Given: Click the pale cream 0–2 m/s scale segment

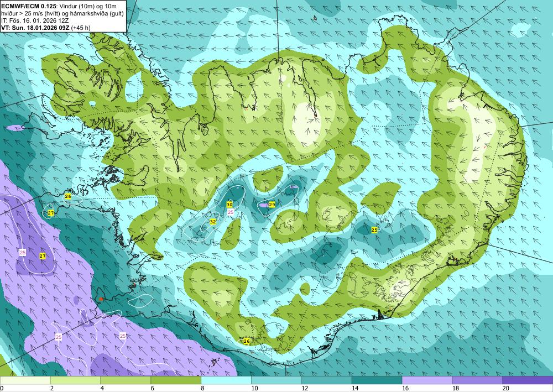Looking at the screenshot, I should 25,380.
